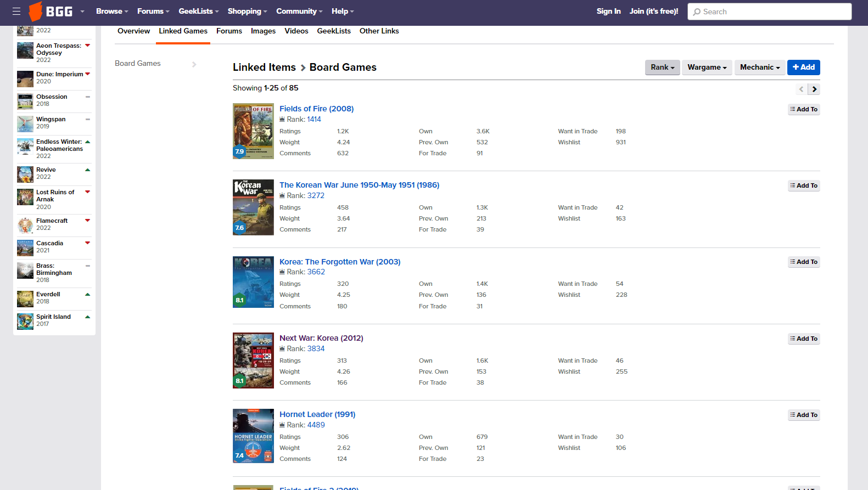Switch to the Other Links tab
Screen dimensions: 868x490
click(x=379, y=31)
